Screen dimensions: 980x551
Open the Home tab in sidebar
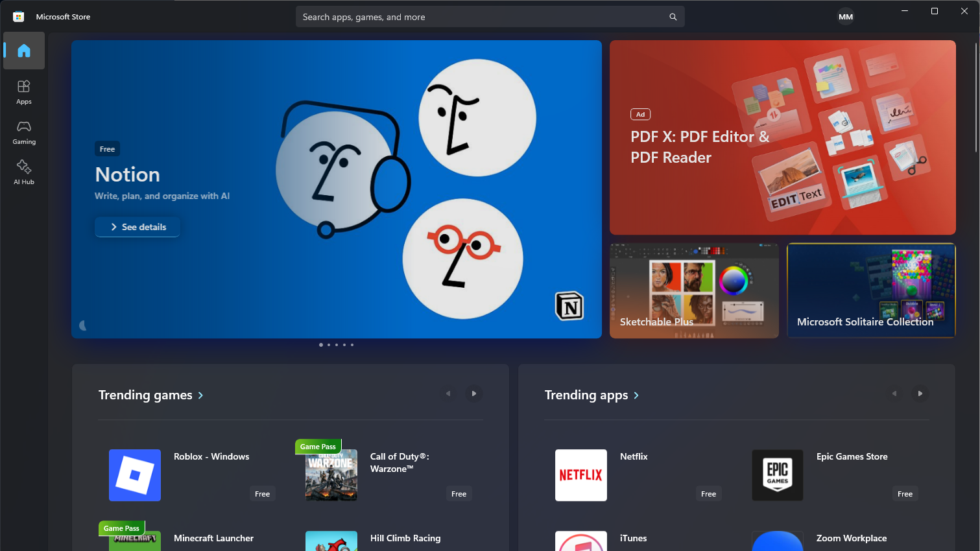(24, 51)
